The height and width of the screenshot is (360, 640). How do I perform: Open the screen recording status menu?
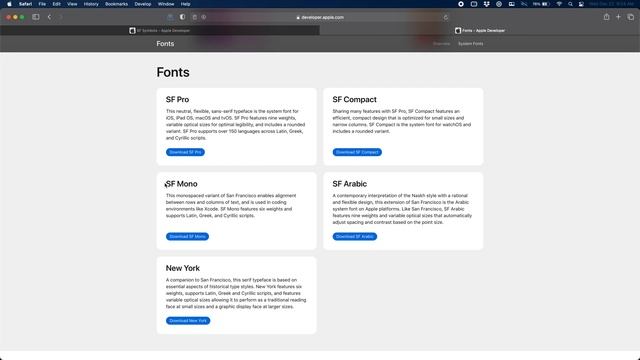tap(461, 4)
